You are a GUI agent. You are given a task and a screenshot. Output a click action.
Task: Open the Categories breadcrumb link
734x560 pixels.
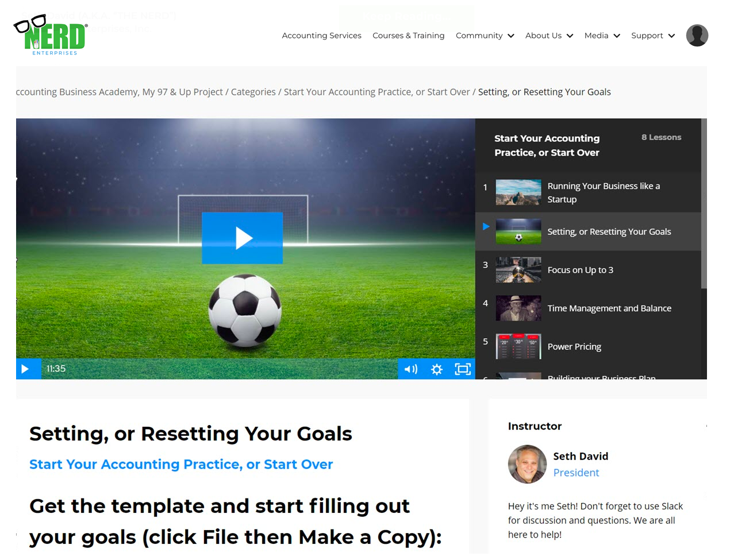coord(253,92)
